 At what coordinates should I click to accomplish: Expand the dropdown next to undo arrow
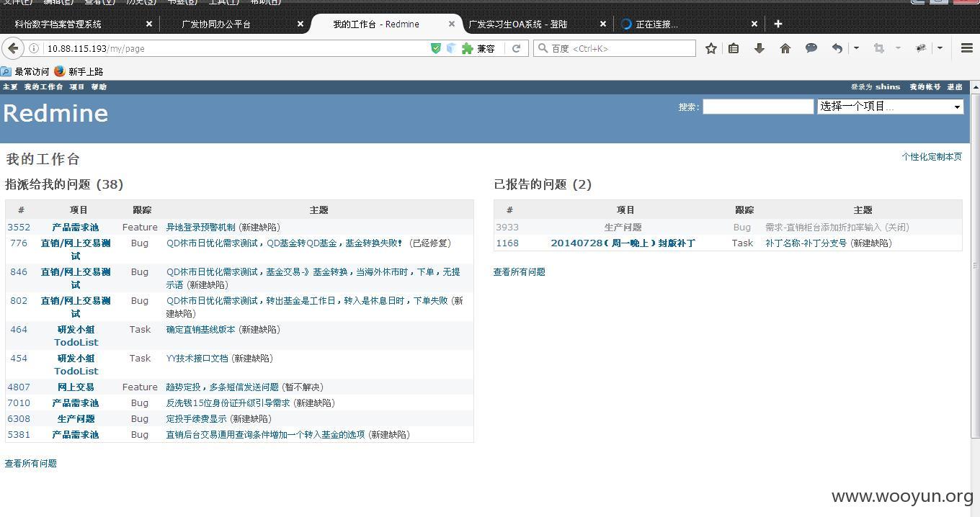point(856,48)
